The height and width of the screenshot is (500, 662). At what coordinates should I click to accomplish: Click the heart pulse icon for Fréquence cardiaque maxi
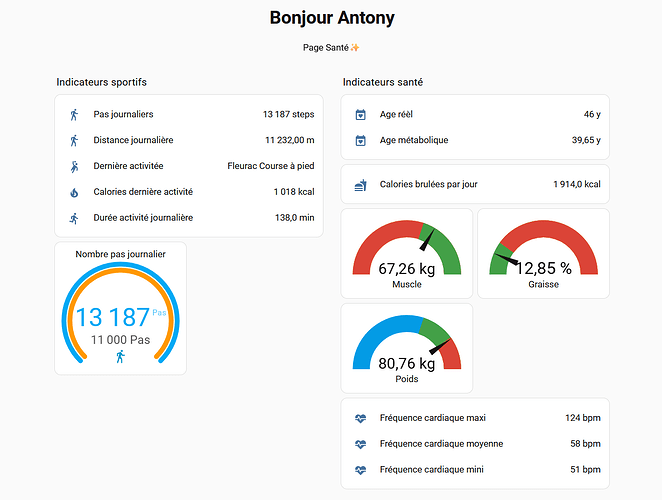pos(360,418)
